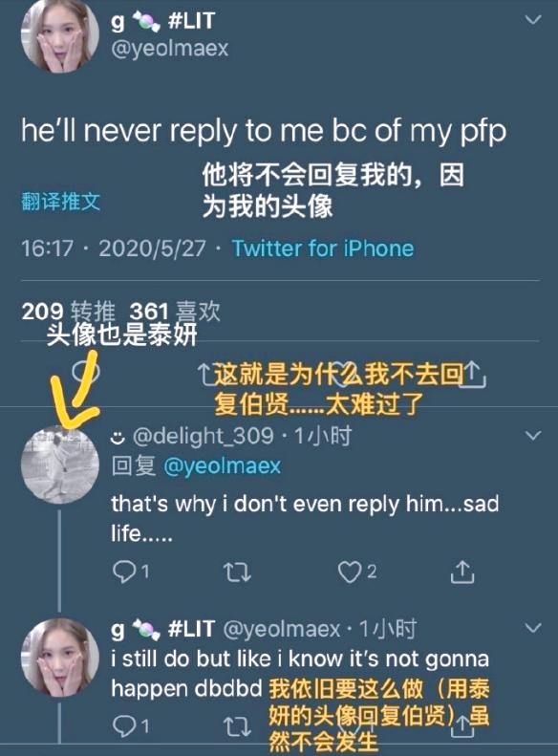
Task: Click the share icon on the main tweet's action row
Action: coord(473,375)
